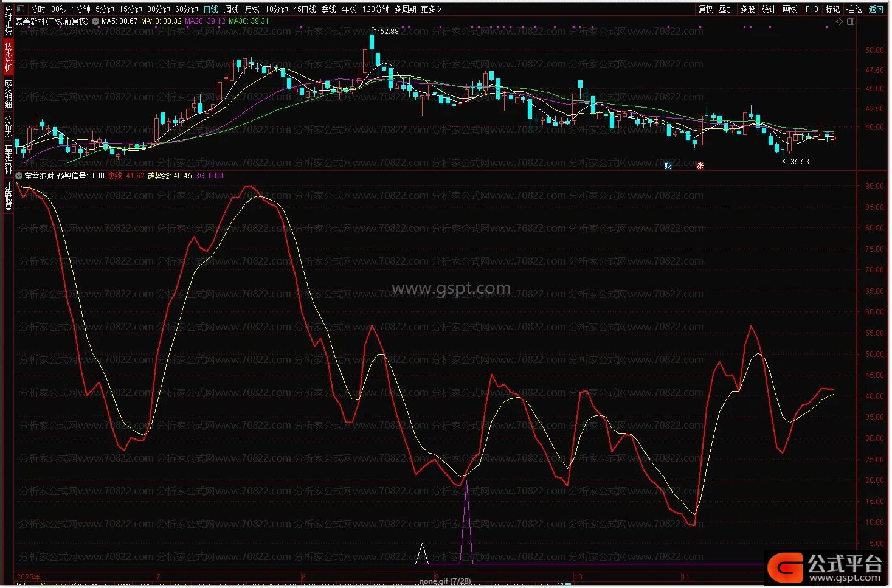This screenshot has height=588, width=892.
Task: Switch to the 周线 weekly period tab
Action: point(232,9)
